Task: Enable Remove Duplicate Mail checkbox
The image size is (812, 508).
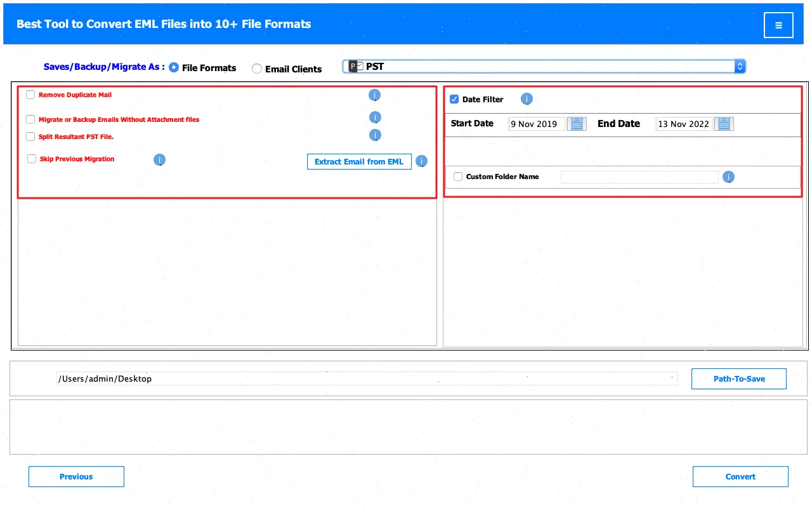Action: point(30,95)
